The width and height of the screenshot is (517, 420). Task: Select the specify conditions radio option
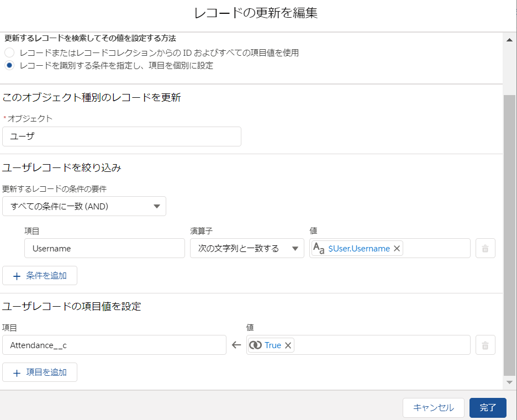point(9,64)
